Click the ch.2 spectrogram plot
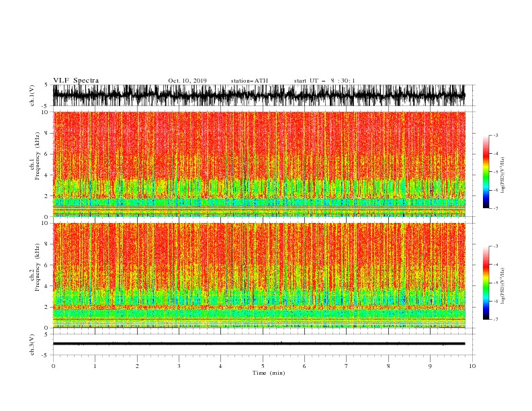The width and height of the screenshot is (532, 411). (259, 275)
